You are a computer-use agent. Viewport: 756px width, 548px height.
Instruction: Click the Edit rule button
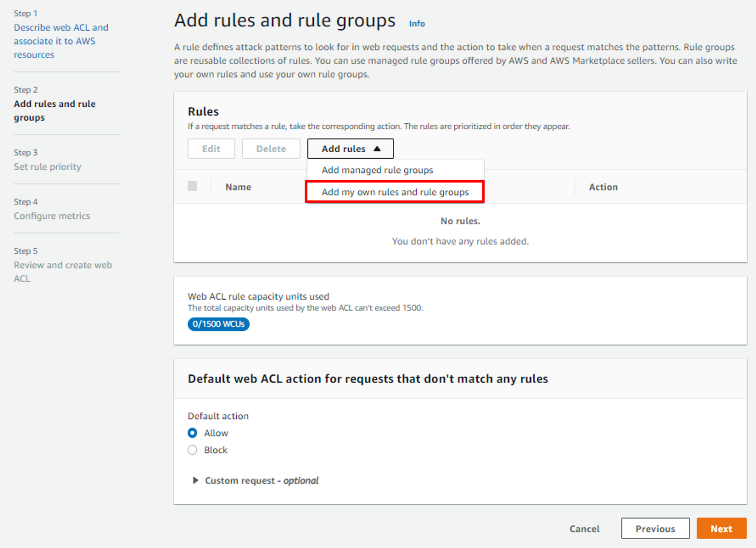(x=211, y=149)
